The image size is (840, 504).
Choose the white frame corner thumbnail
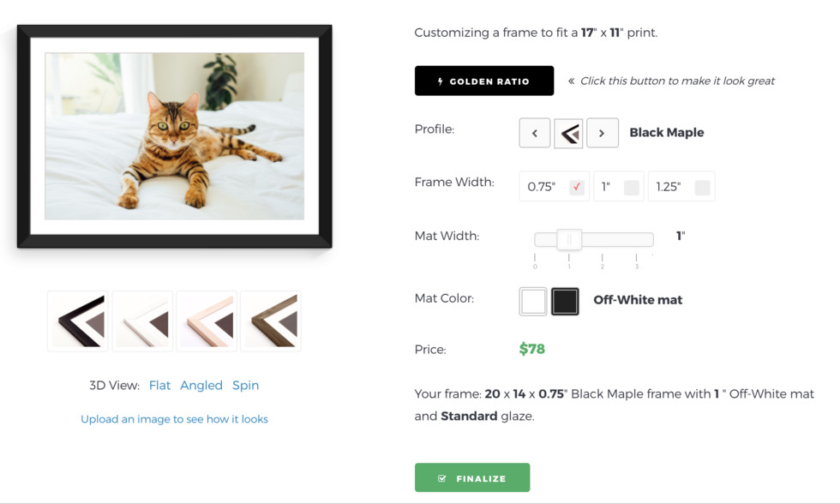142,321
